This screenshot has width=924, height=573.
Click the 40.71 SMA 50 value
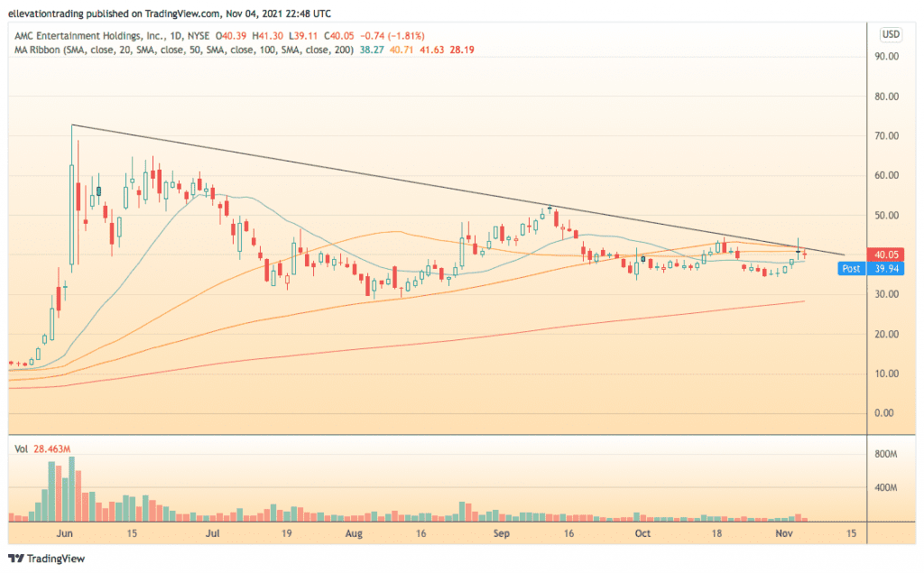click(x=402, y=51)
